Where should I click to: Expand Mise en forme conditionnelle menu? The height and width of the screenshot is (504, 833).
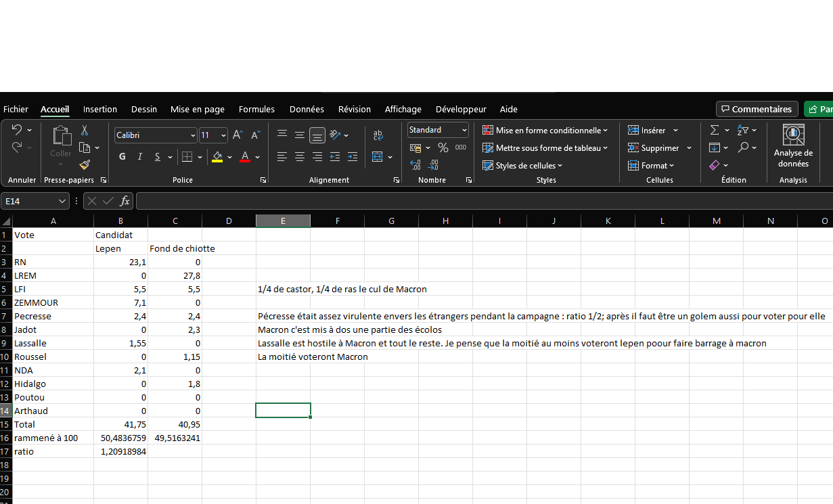(x=545, y=131)
